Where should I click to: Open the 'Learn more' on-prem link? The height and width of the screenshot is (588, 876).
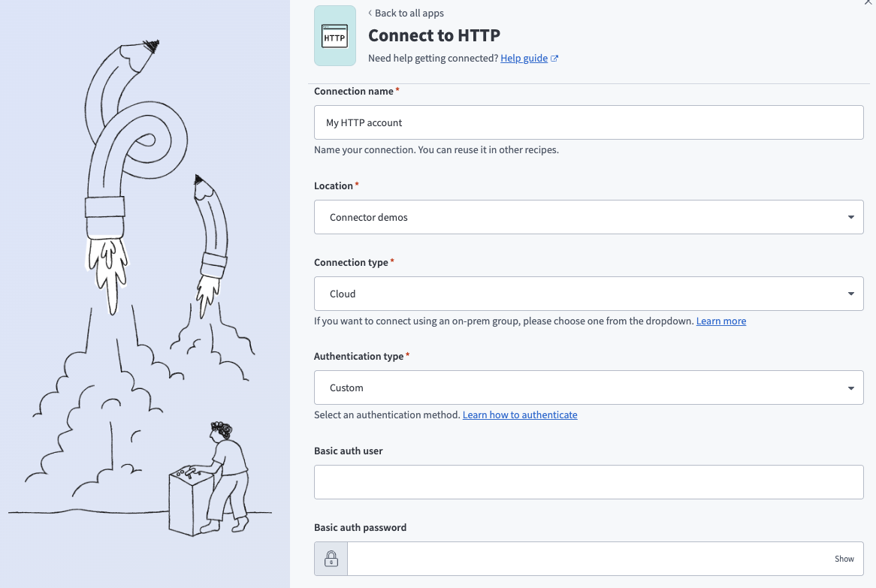720,321
